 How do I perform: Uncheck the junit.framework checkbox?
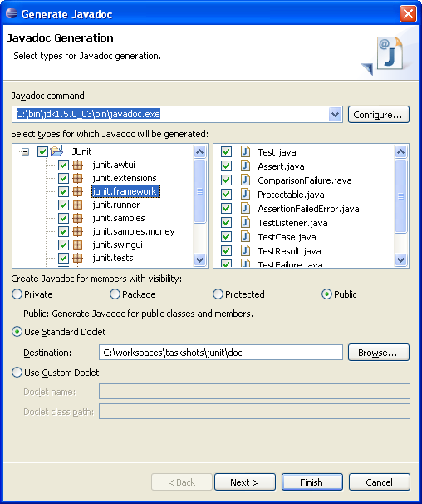pyautogui.click(x=64, y=191)
